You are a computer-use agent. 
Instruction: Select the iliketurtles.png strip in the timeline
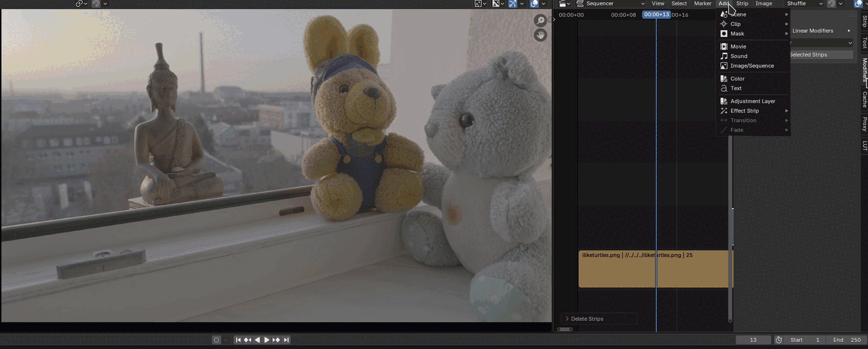[x=655, y=269]
